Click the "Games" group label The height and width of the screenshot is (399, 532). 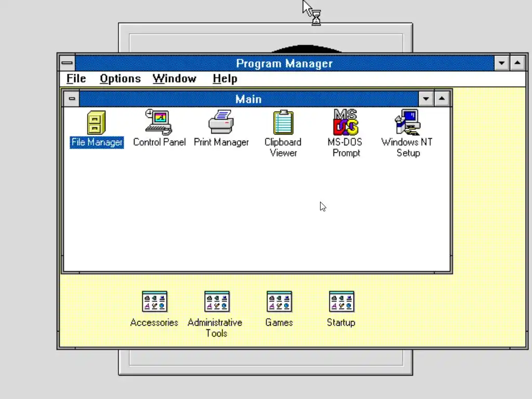point(279,322)
